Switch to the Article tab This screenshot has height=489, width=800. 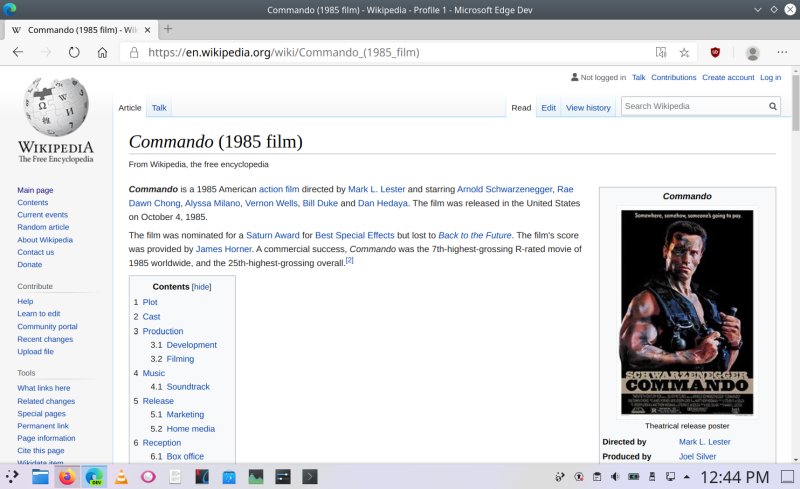pos(130,108)
